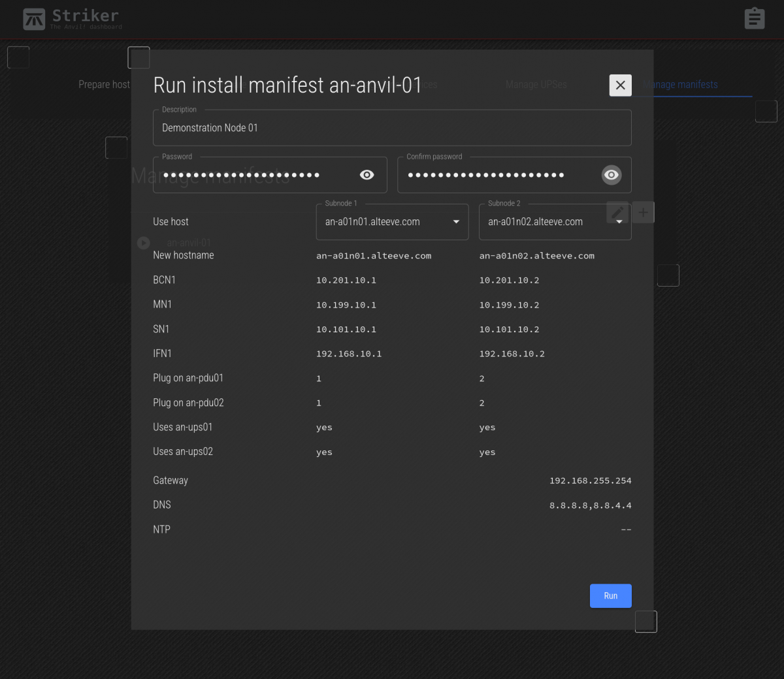Show password using the Password field eye icon
Screen dimensions: 784x679
[x=367, y=175]
